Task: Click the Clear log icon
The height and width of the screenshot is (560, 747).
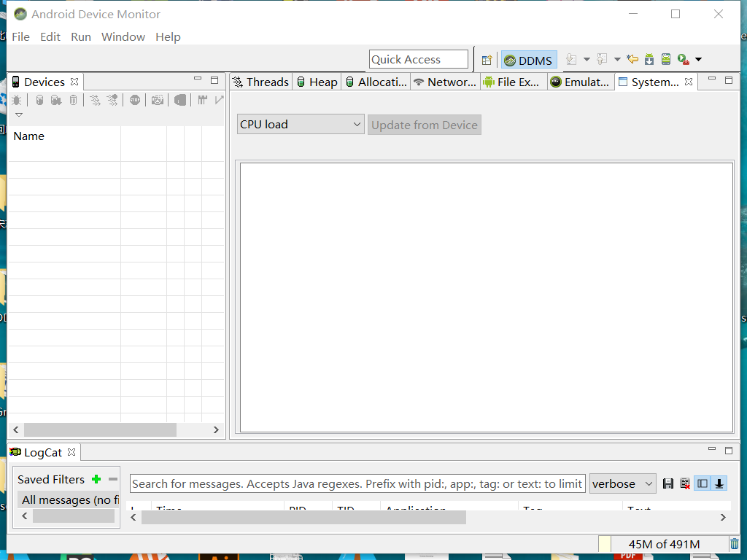Action: tap(685, 484)
